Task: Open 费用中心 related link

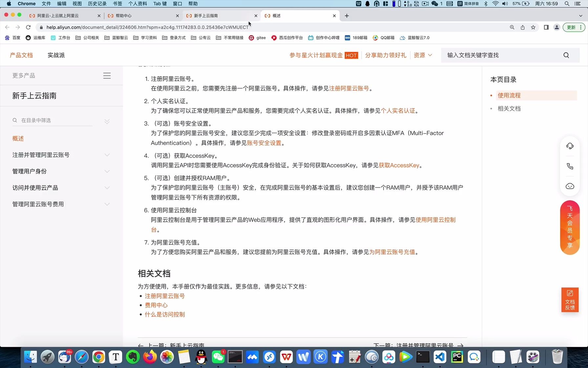Action: tap(156, 305)
